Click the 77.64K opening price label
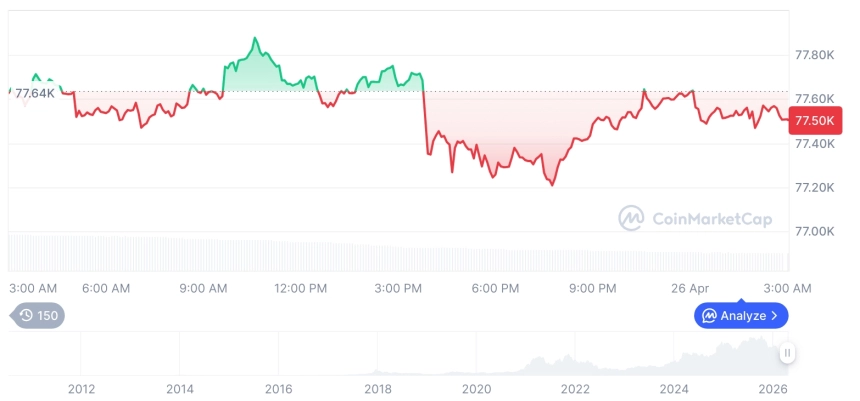The image size is (860, 401). 35,93
